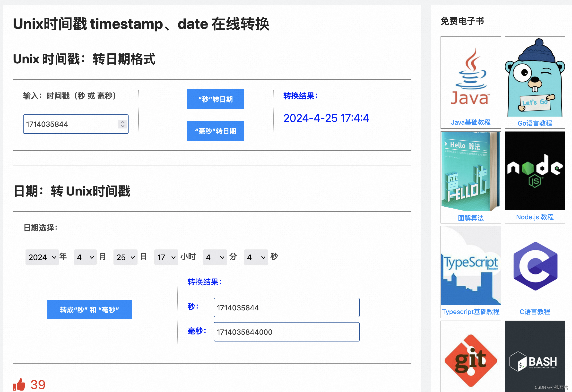Image resolution: width=572 pixels, height=392 pixels.
Task: Click the timestamp input stepper arrows
Action: [x=122, y=124]
